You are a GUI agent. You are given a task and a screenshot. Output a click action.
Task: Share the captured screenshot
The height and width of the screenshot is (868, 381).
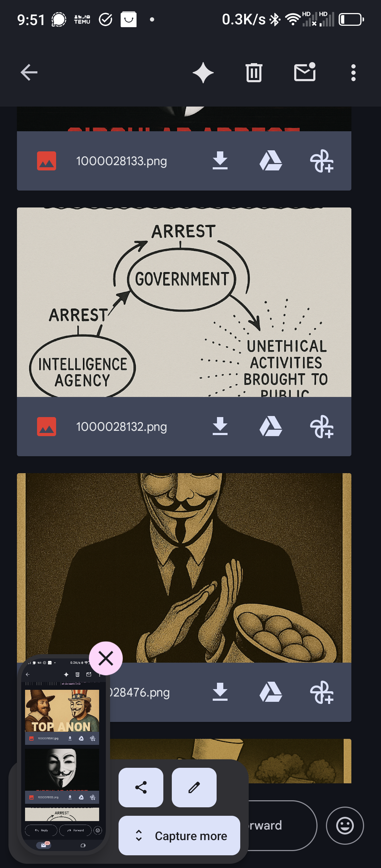click(141, 788)
